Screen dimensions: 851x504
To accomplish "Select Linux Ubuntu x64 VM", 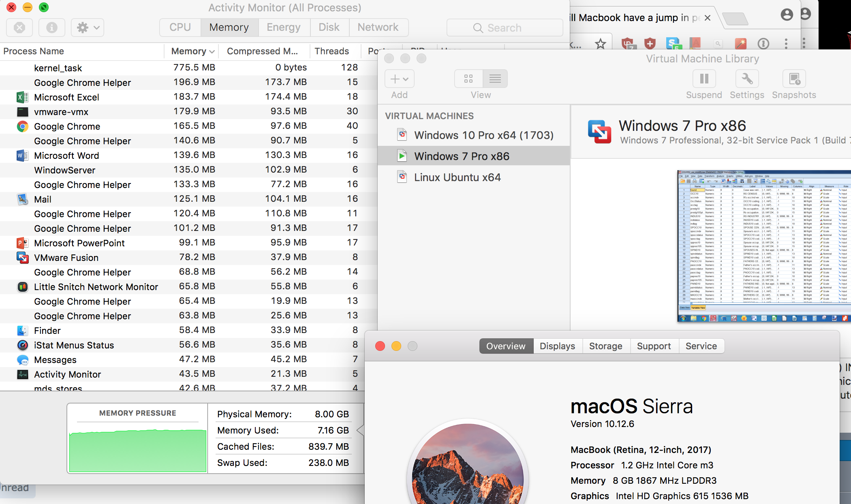I will pyautogui.click(x=474, y=177).
